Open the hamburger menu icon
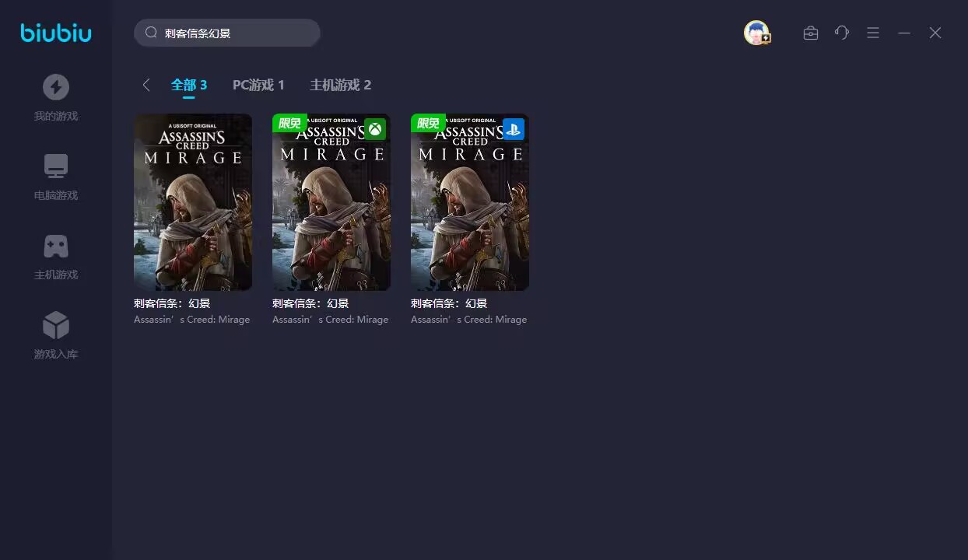The height and width of the screenshot is (560, 968). (x=873, y=33)
